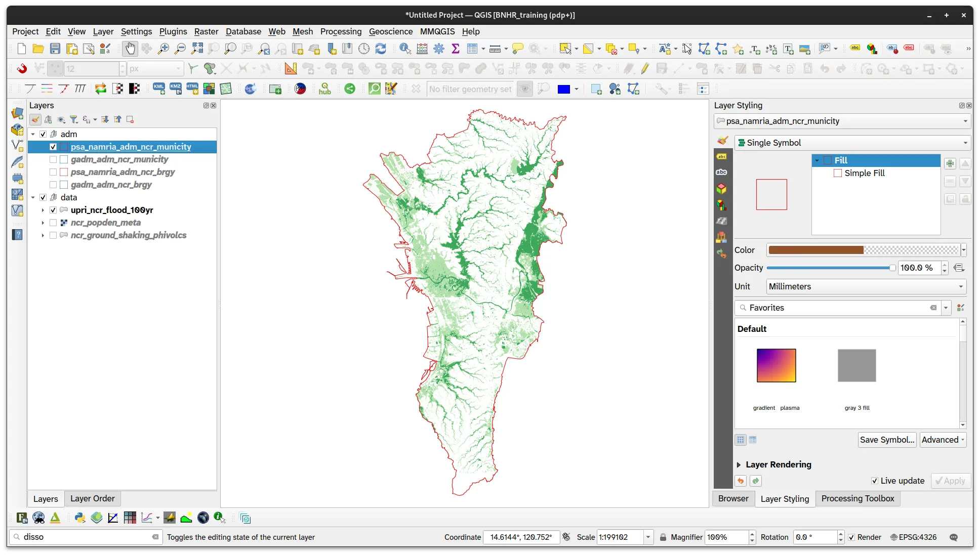Toggle the Live update checkbox
The width and height of the screenshot is (980, 555).
coord(874,481)
